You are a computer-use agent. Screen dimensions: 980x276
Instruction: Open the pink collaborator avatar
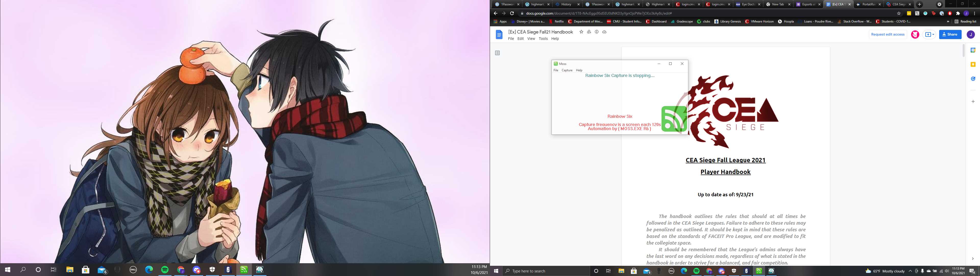[915, 35]
